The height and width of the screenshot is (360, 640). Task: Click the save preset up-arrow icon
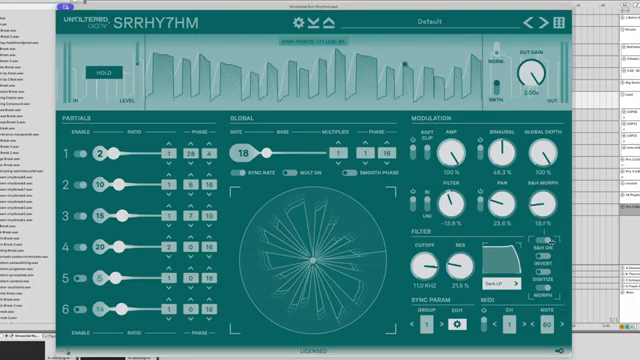(x=329, y=22)
